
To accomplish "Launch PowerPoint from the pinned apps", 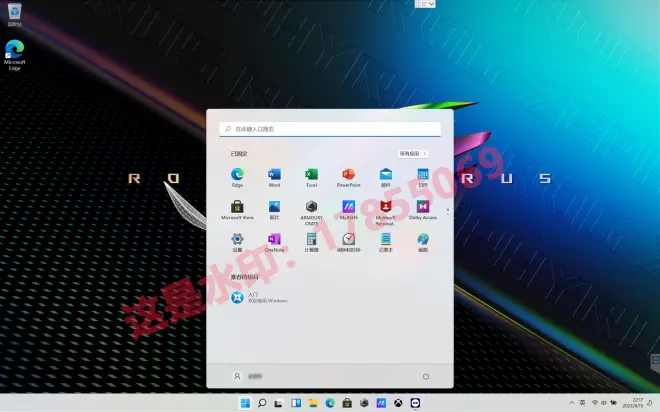I will 348,176.
